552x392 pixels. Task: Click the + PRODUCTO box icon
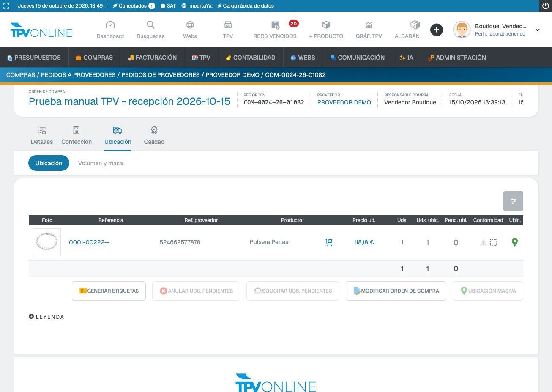[x=326, y=25]
